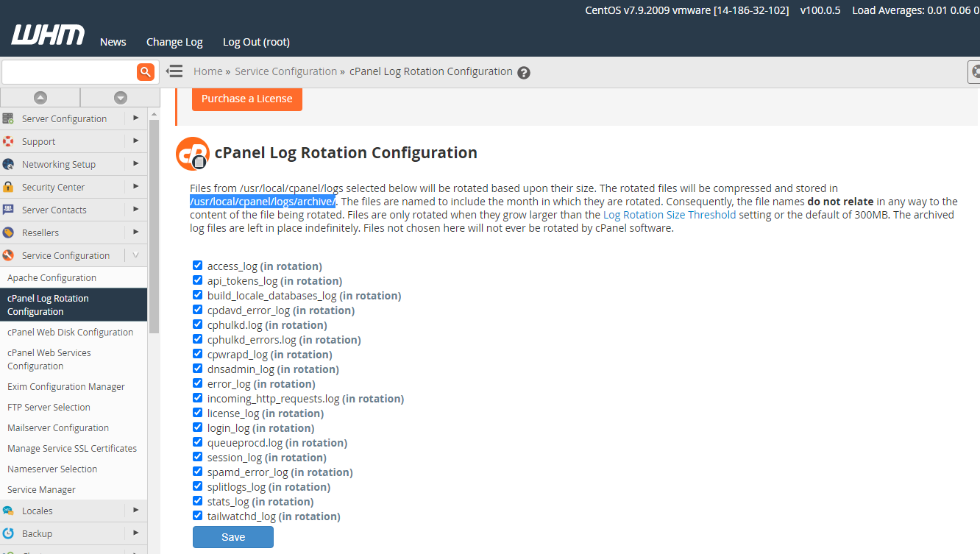Click the Networking Setup globe icon
Screen dimensions: 980x554
pos(9,164)
